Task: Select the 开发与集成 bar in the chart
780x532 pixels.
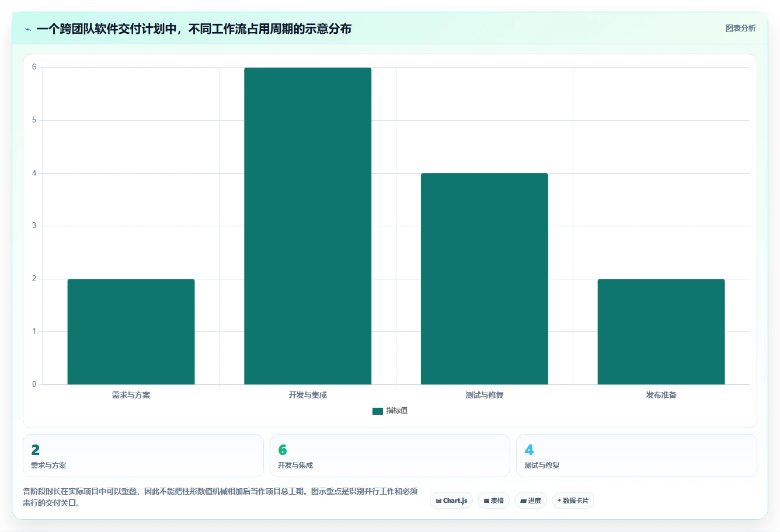Action: tap(308, 226)
